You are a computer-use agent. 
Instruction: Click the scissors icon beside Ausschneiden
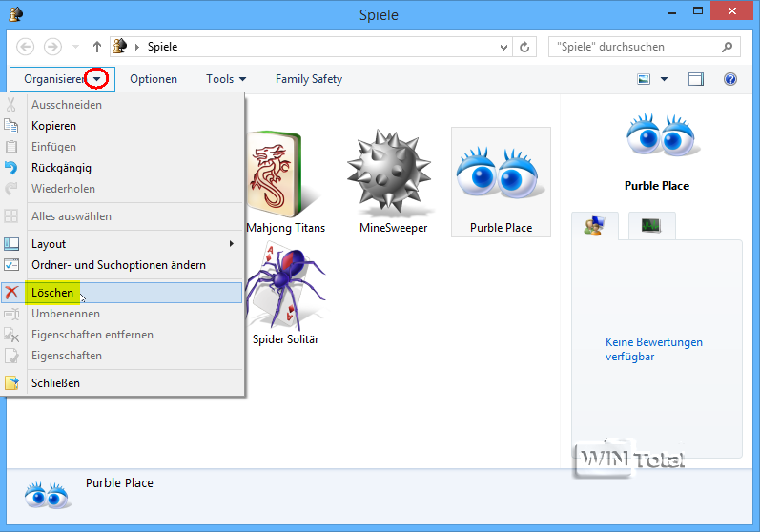[11, 105]
